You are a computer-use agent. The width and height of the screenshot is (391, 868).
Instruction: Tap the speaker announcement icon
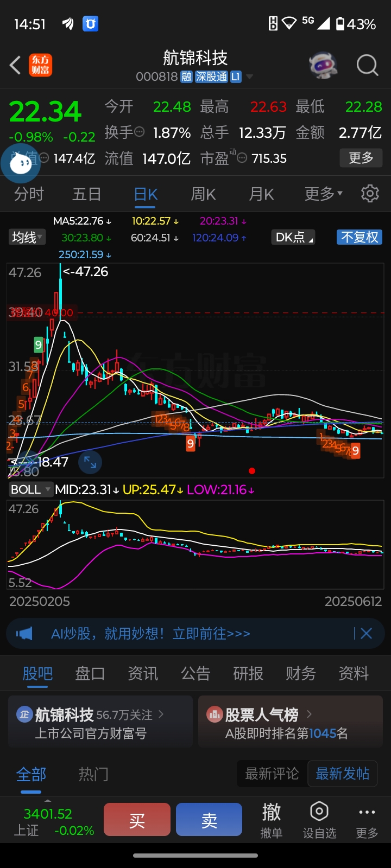click(x=24, y=634)
